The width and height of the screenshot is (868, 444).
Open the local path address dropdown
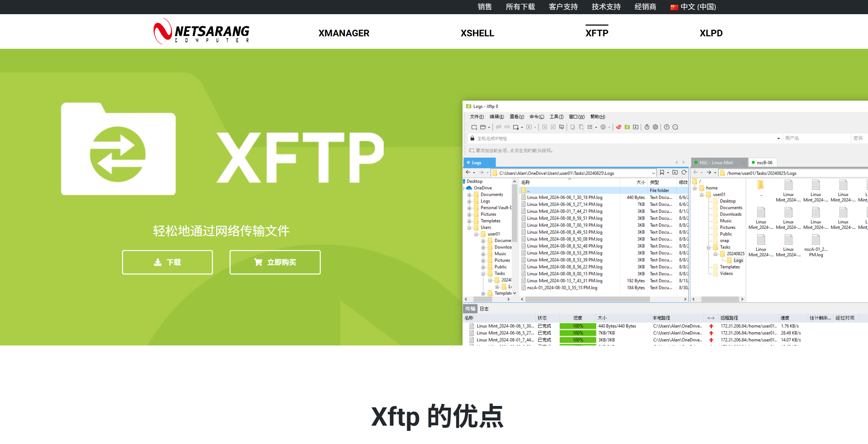point(653,173)
